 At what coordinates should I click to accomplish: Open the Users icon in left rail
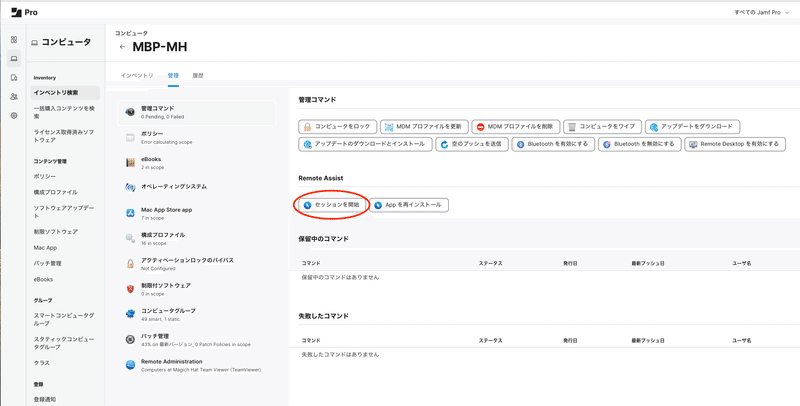pyautogui.click(x=14, y=96)
